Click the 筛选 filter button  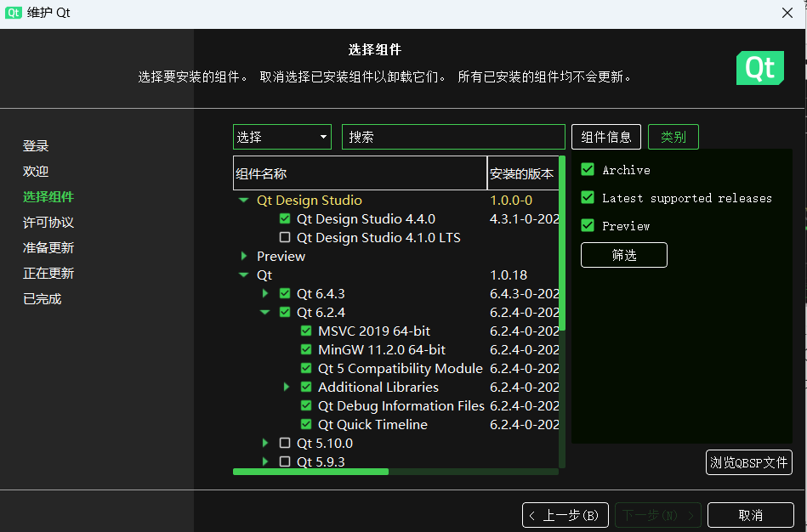click(x=624, y=255)
